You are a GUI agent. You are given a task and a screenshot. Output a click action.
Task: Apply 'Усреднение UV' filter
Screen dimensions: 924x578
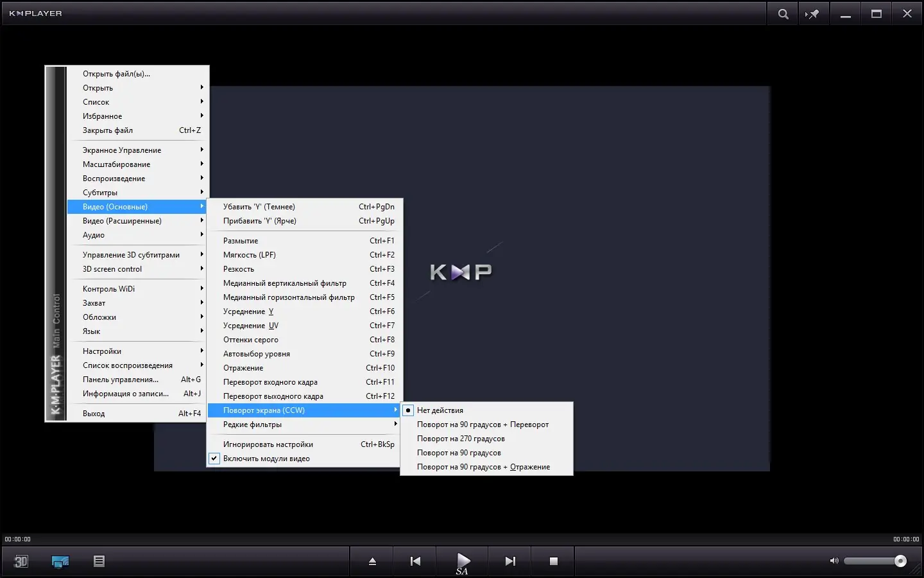click(x=305, y=326)
